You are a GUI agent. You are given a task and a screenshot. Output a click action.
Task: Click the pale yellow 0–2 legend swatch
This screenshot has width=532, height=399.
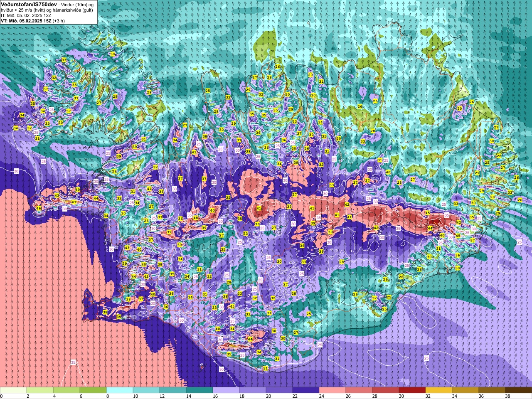click(13, 390)
